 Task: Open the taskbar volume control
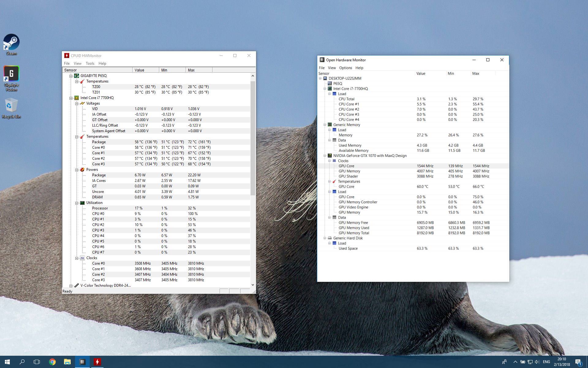click(537, 362)
